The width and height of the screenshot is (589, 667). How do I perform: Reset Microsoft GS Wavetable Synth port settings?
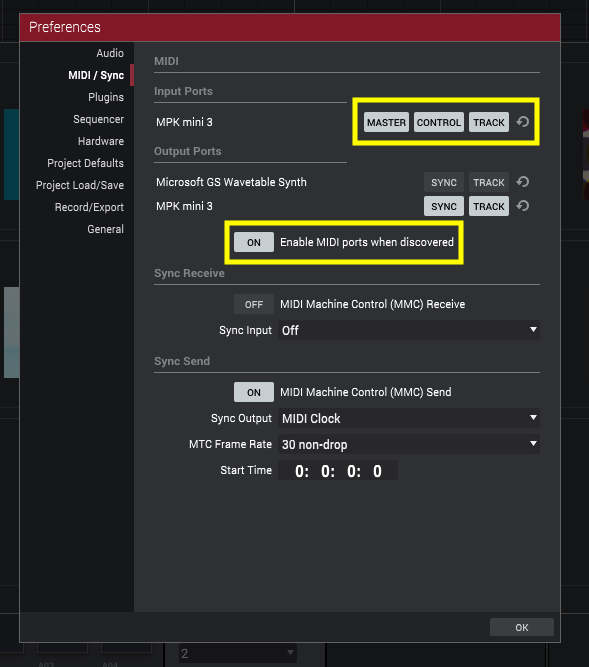pyautogui.click(x=523, y=182)
